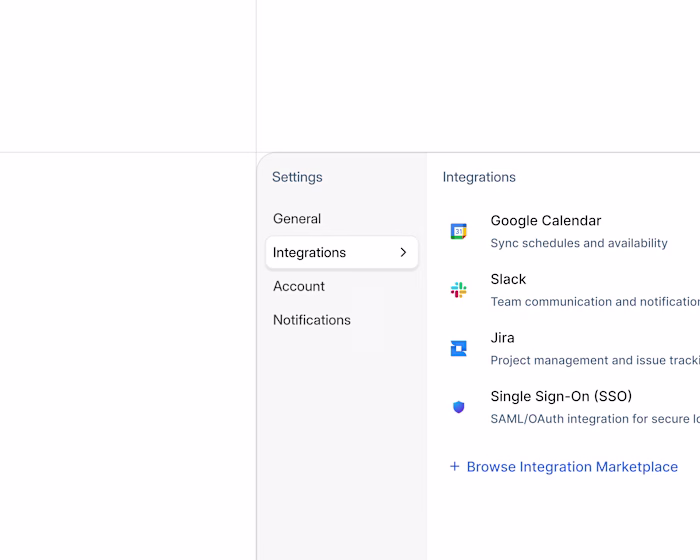Click the Jira logo icon

(x=458, y=348)
